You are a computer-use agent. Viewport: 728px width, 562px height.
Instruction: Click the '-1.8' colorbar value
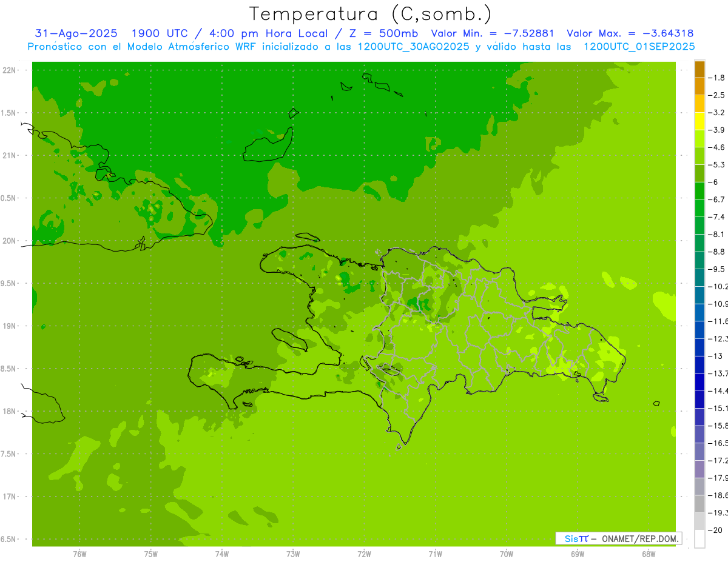[x=716, y=78]
